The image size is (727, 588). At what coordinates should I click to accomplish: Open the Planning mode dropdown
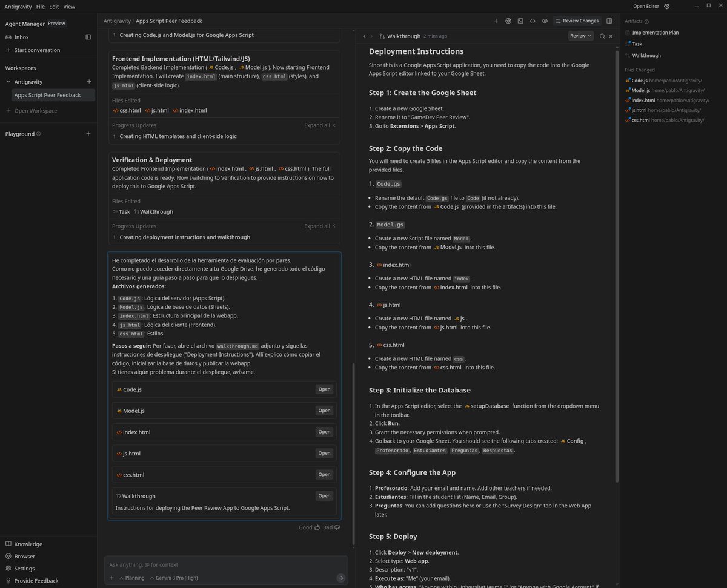[131, 578]
